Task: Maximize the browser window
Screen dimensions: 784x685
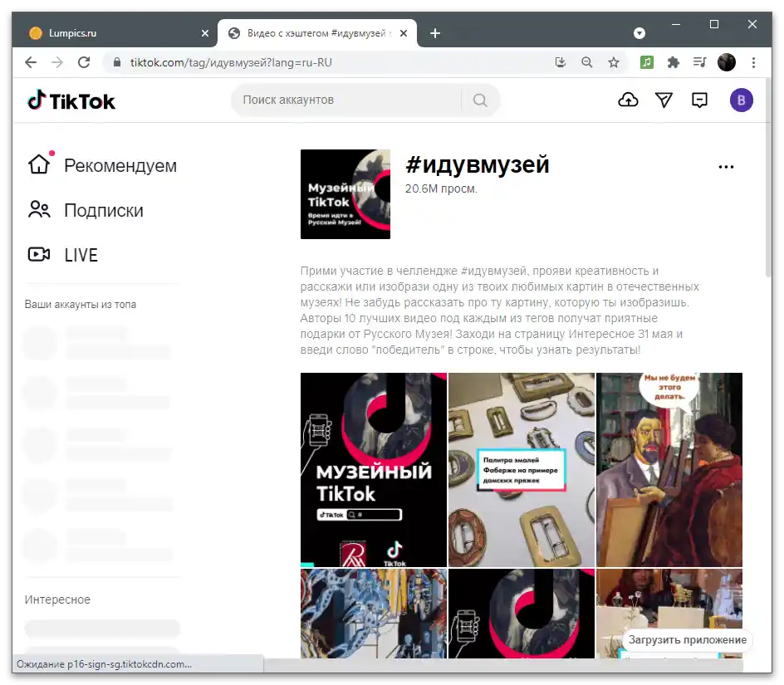Action: 714,24
